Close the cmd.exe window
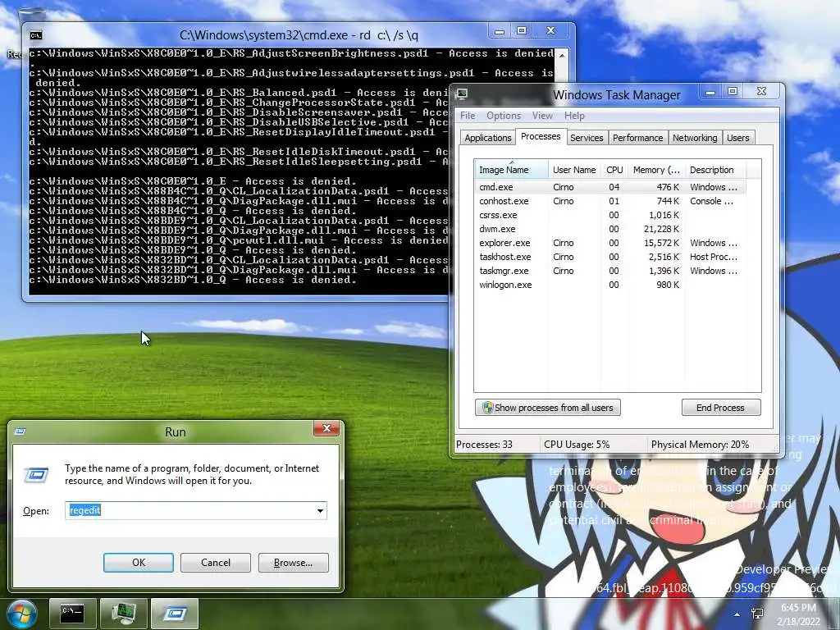Screen dimensions: 840x630 coord(550,31)
